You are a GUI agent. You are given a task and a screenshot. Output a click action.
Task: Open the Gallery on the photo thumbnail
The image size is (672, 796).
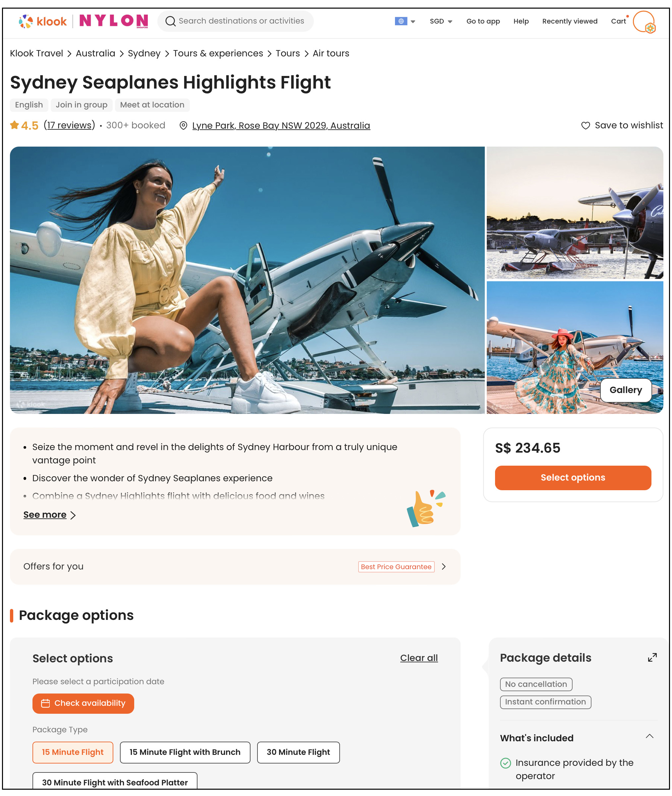625,390
